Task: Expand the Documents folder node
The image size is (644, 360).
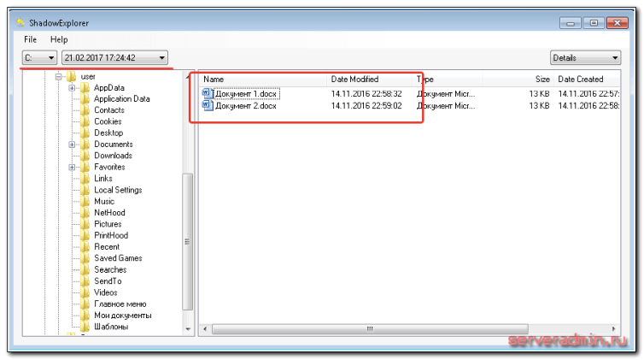Action: (x=72, y=145)
